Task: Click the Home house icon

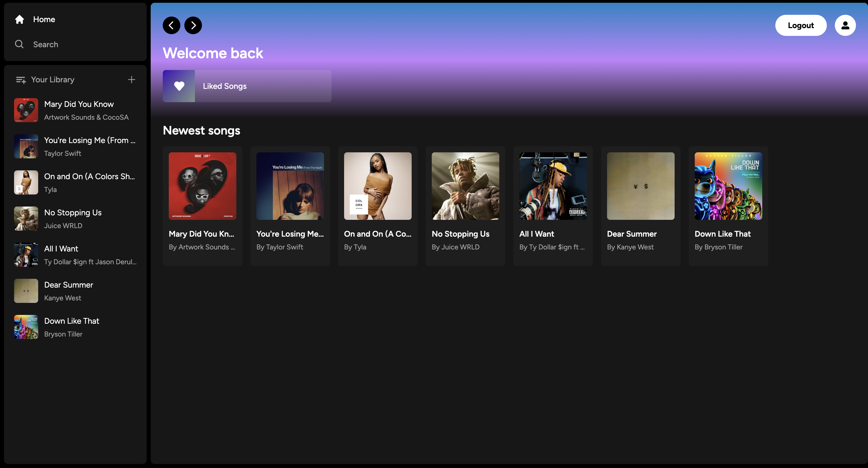Action: (x=20, y=20)
